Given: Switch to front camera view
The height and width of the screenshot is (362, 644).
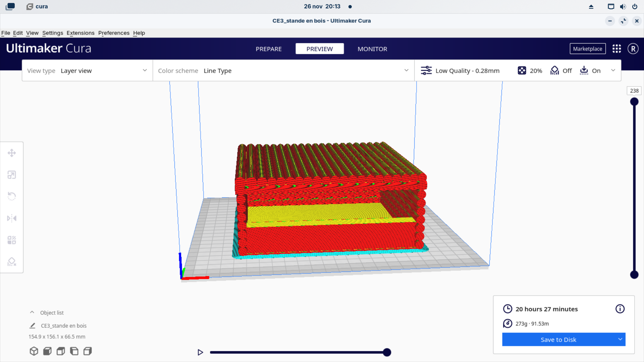Looking at the screenshot, I should tap(47, 351).
